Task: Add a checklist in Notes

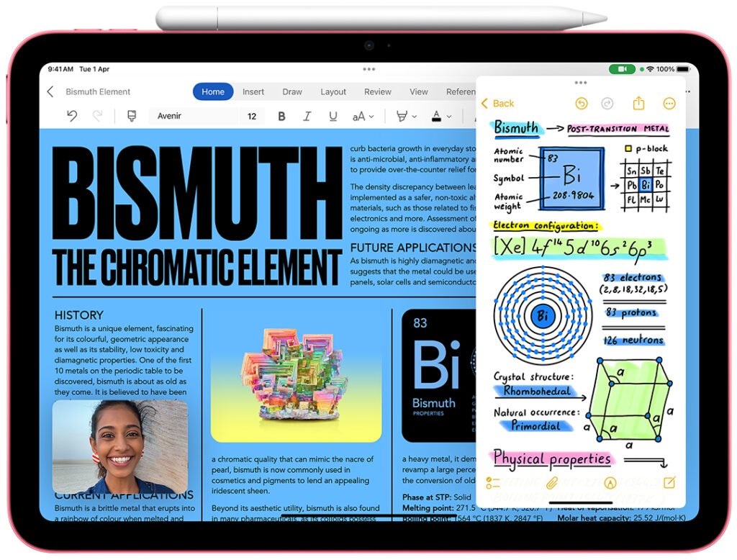Action: tap(493, 483)
